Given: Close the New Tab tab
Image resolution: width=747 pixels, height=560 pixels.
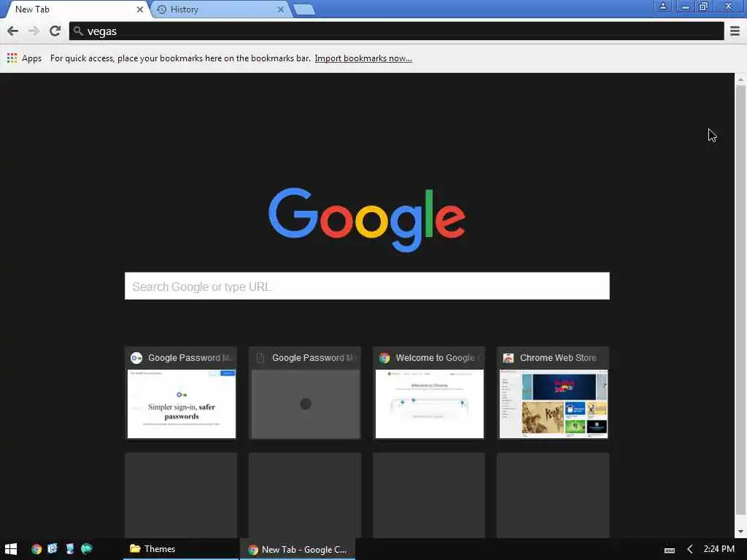Looking at the screenshot, I should (x=139, y=9).
